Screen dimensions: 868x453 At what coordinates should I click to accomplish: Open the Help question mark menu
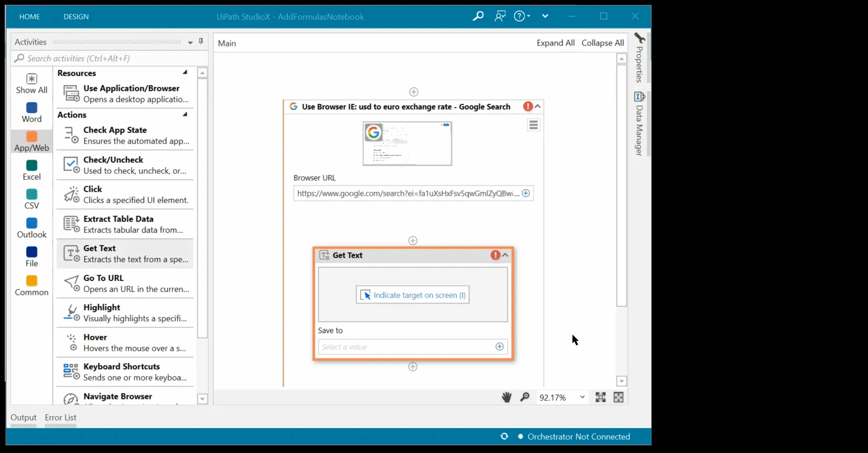tap(521, 16)
